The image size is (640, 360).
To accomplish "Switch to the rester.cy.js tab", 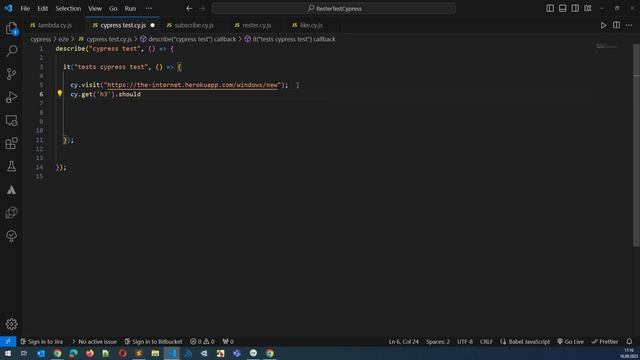I will click(257, 25).
